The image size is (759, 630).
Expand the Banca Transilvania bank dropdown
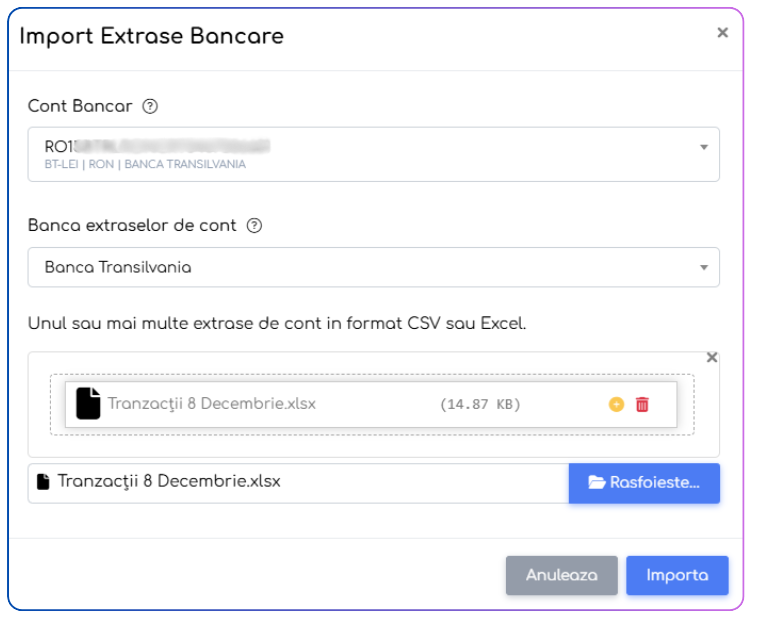point(360,268)
